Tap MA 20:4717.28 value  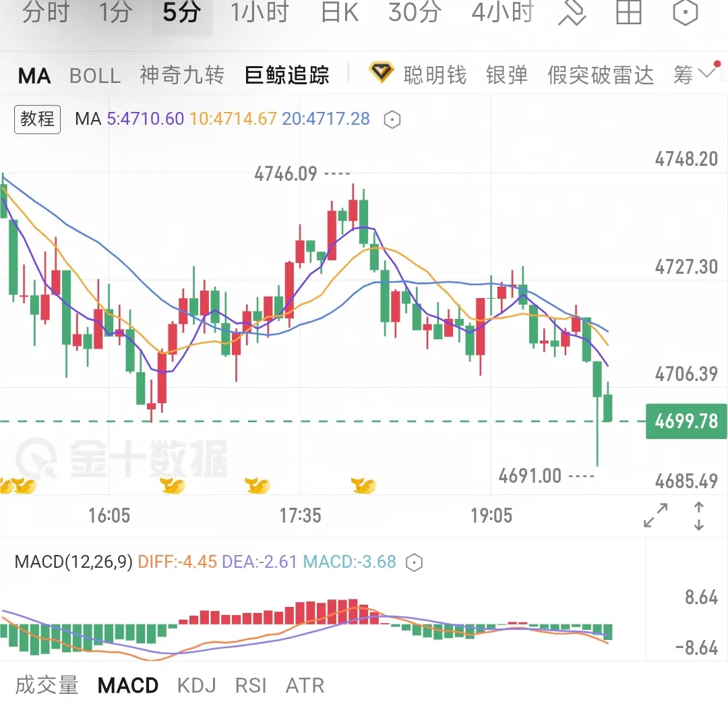326,119
